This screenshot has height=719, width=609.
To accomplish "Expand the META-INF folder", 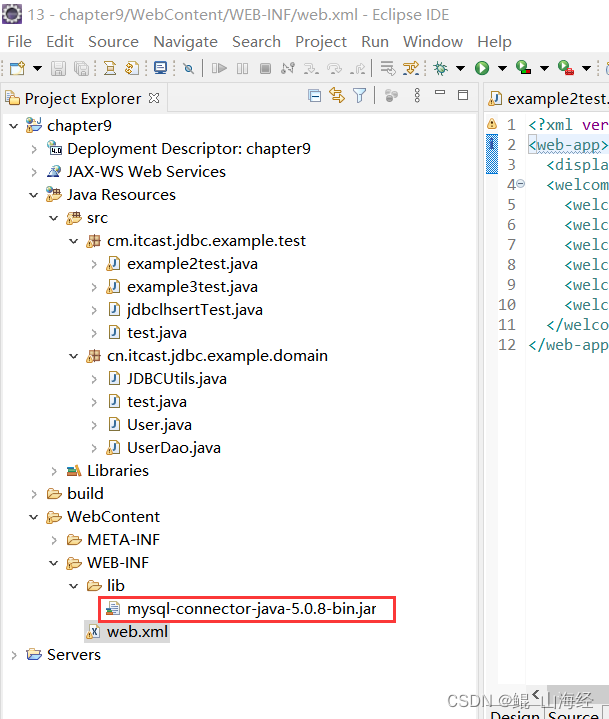I will click(54, 540).
